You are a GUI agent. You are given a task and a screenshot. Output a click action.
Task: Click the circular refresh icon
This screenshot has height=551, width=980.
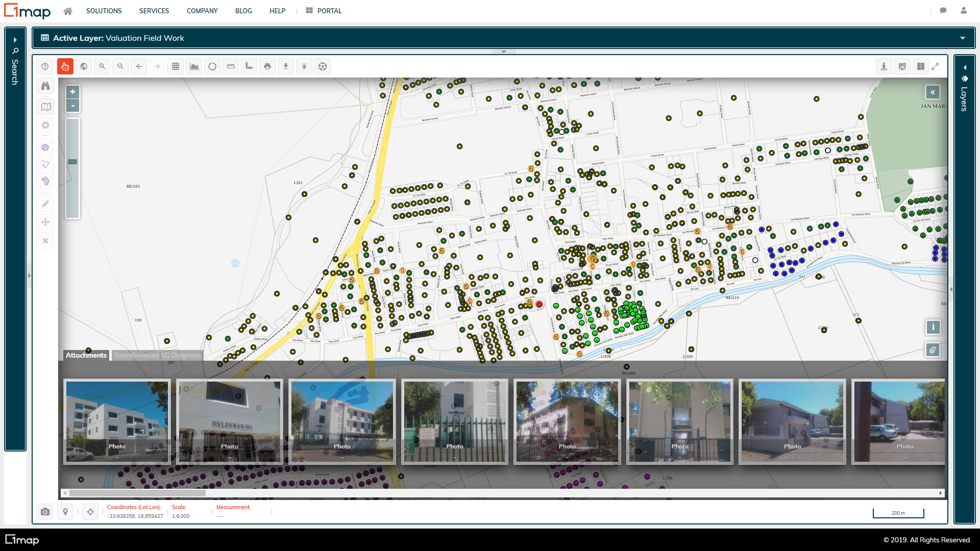click(x=212, y=66)
